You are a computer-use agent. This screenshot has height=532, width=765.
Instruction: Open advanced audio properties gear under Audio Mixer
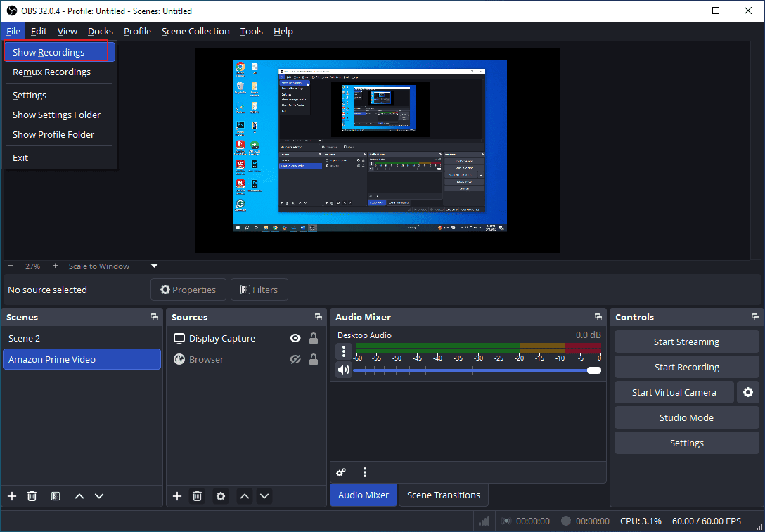pos(341,472)
